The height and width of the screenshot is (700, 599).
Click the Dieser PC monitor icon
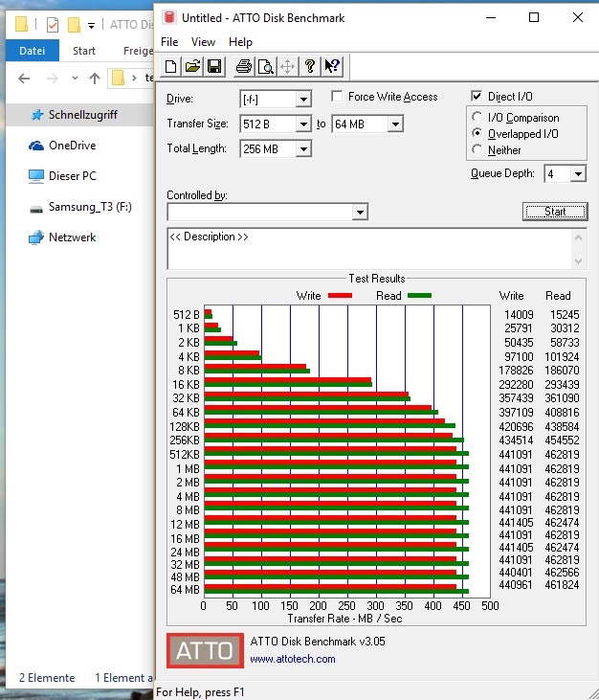36,176
